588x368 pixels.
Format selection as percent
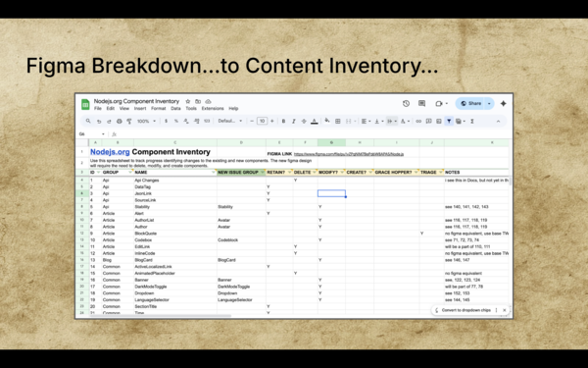pos(175,122)
